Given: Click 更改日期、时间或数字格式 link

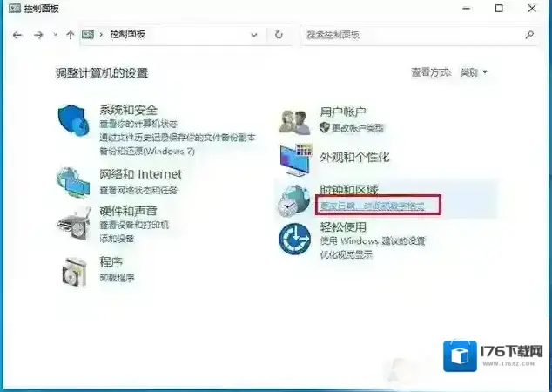Looking at the screenshot, I should tap(373, 206).
